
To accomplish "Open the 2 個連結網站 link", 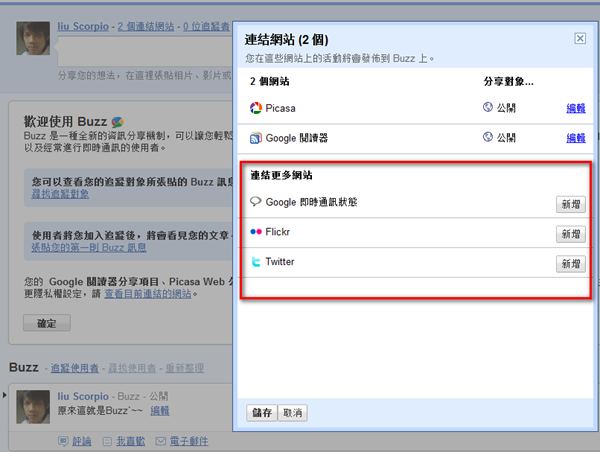I will click(x=146, y=26).
